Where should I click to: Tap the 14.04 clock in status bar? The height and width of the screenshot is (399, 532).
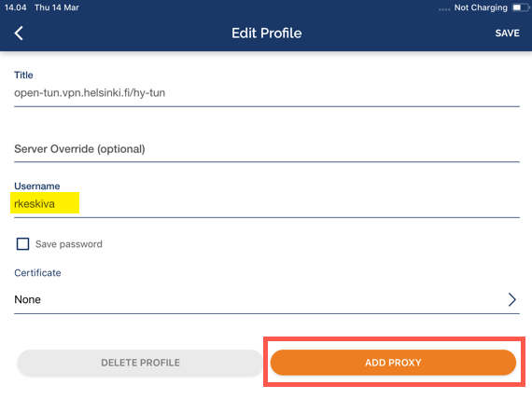15,7
